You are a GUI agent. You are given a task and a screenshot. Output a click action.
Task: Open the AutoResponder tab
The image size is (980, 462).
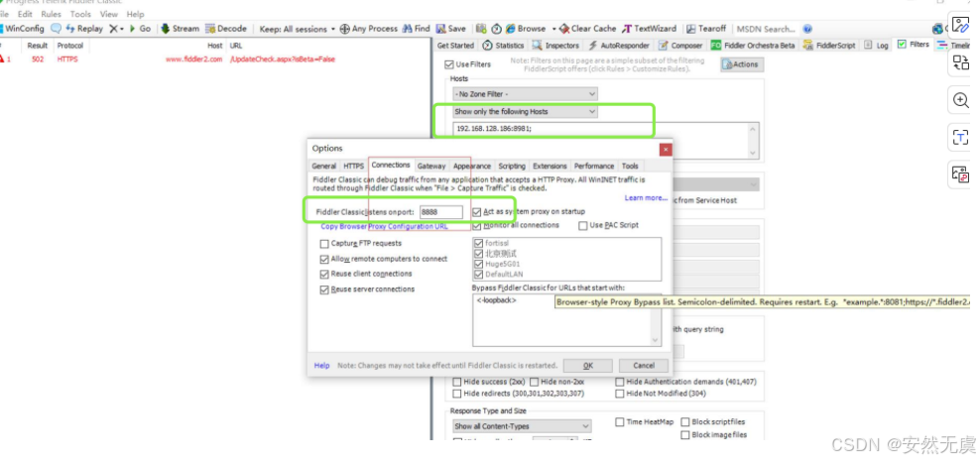(618, 46)
